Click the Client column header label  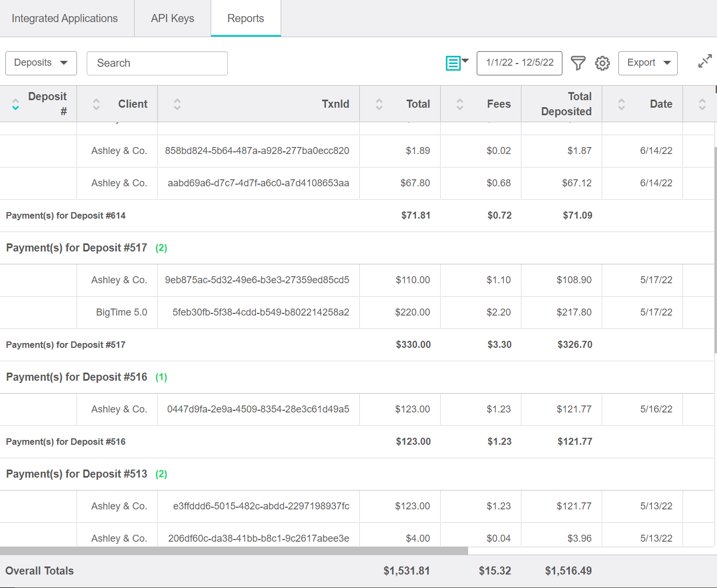coord(133,104)
